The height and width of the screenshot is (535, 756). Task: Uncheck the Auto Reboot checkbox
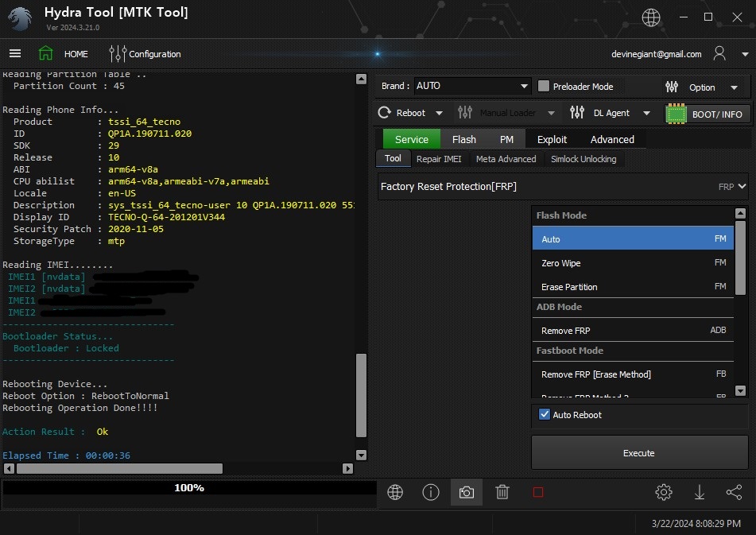[545, 414]
